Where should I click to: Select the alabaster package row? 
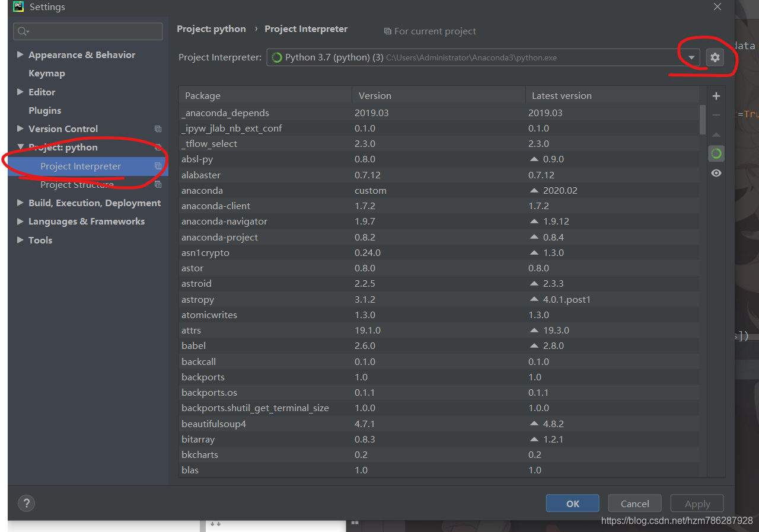439,175
